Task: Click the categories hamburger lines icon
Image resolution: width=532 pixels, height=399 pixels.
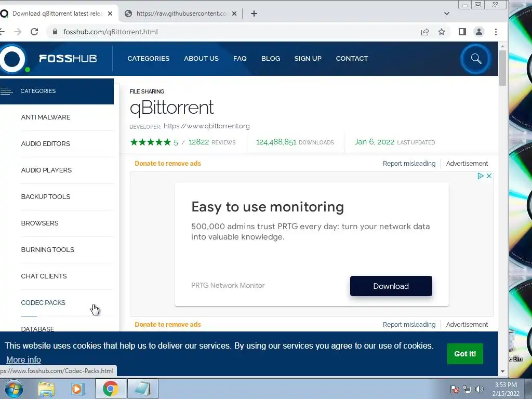Action: click(x=6, y=91)
